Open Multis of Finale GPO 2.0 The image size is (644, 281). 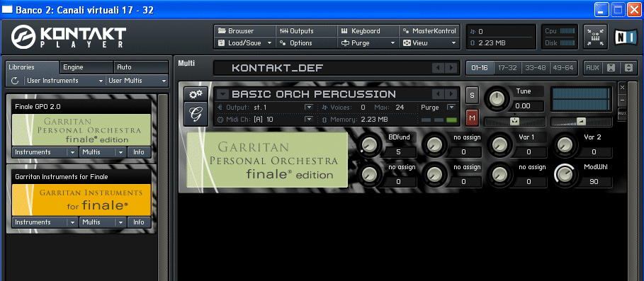click(x=103, y=152)
